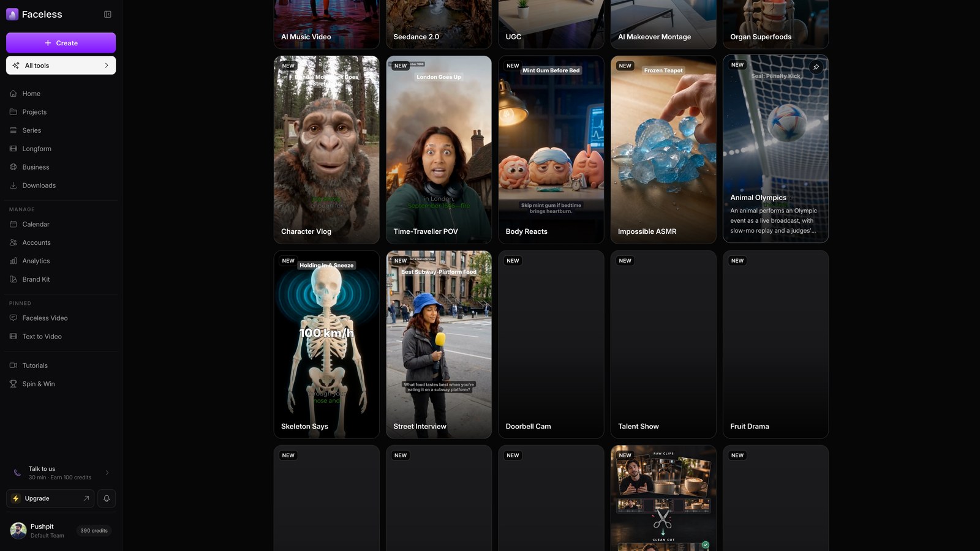The height and width of the screenshot is (551, 980).
Task: Open the UGC template card
Action: pos(551,24)
